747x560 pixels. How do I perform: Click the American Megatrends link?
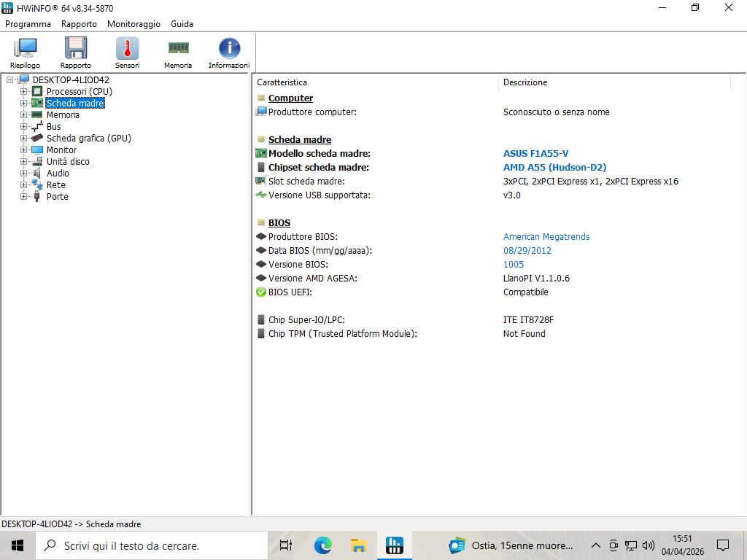pyautogui.click(x=546, y=237)
